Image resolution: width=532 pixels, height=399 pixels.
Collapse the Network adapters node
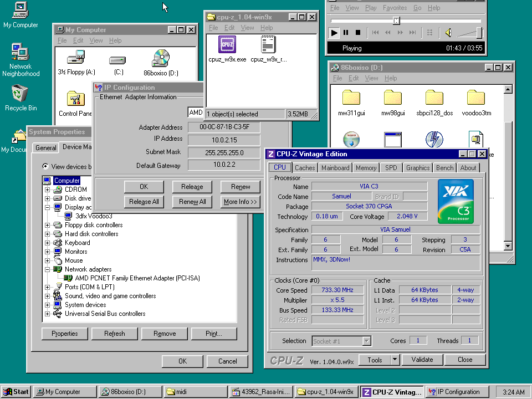pos(48,269)
